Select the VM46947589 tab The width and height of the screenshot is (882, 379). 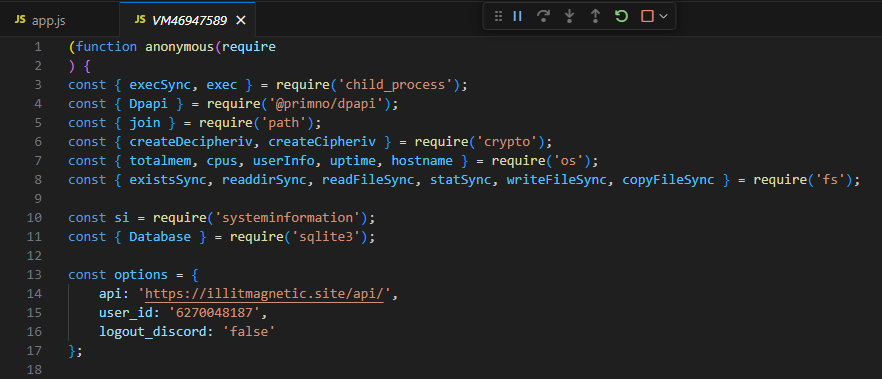(189, 21)
